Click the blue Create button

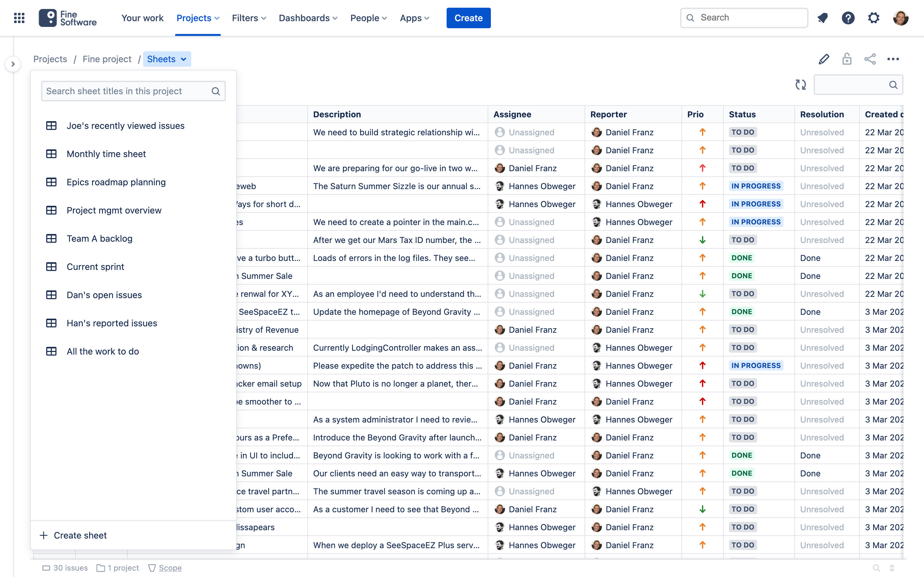[468, 18]
